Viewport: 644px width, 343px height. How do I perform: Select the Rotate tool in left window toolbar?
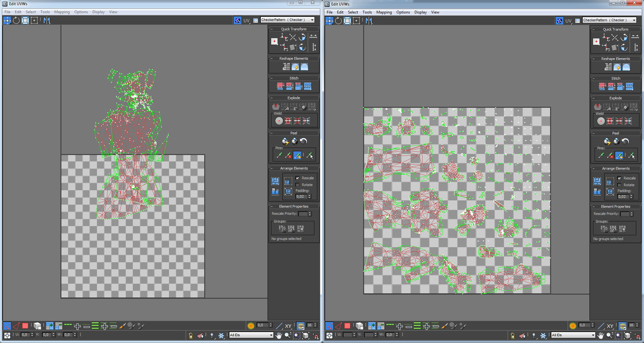[16, 21]
